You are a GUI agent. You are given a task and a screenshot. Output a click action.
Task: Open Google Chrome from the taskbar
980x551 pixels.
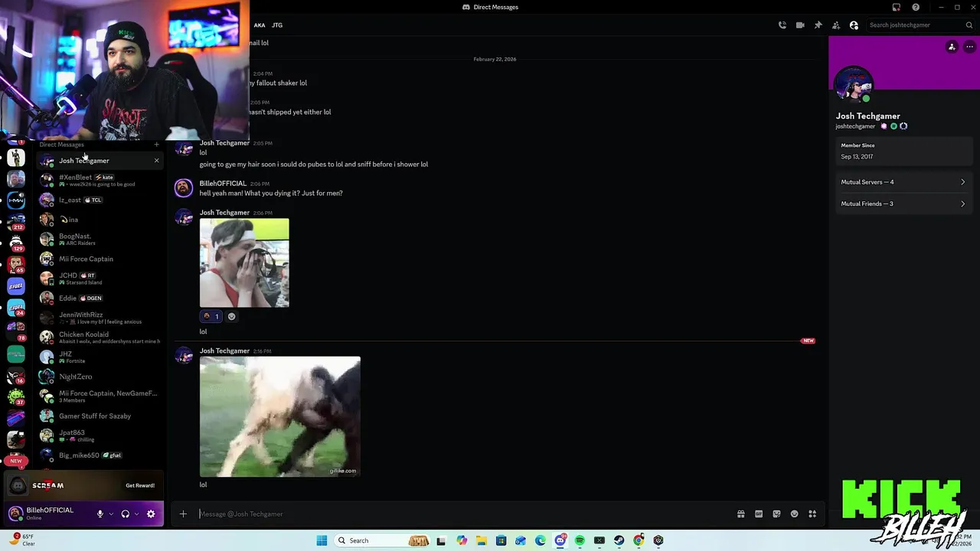[x=639, y=540]
